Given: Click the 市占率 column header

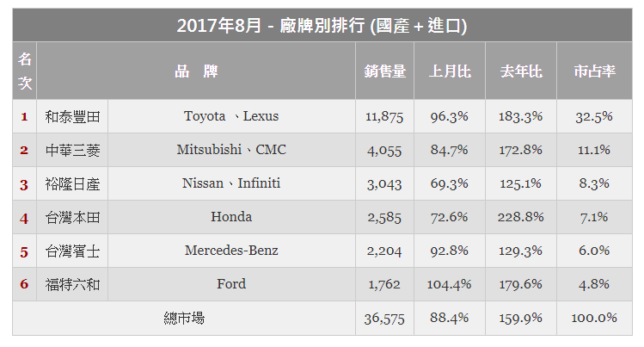Looking at the screenshot, I should [x=594, y=71].
